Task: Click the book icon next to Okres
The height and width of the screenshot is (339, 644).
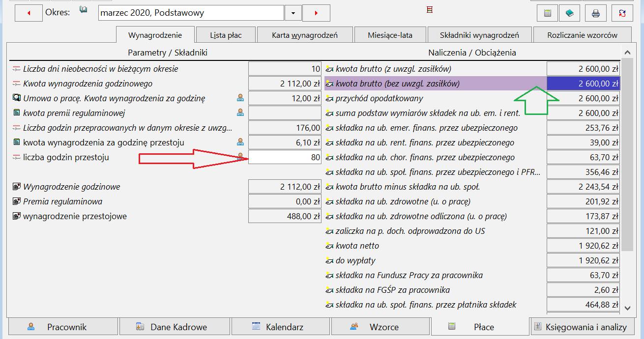Action: 84,10
